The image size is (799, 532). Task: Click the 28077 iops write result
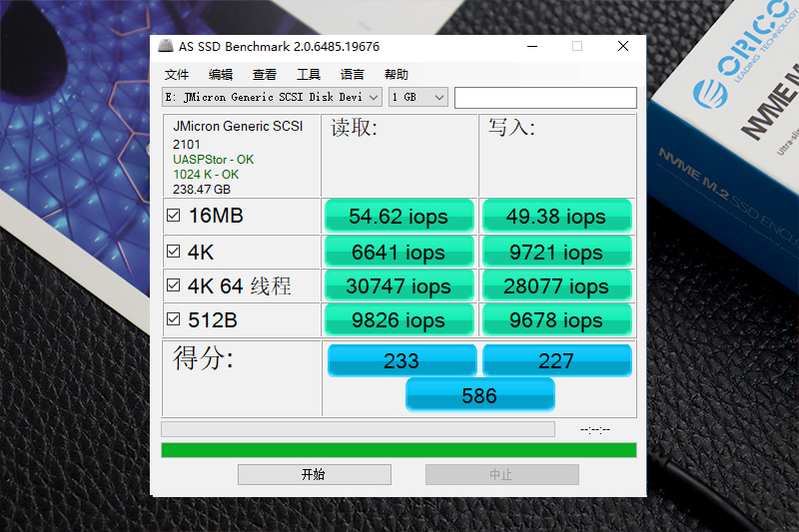[x=557, y=285]
